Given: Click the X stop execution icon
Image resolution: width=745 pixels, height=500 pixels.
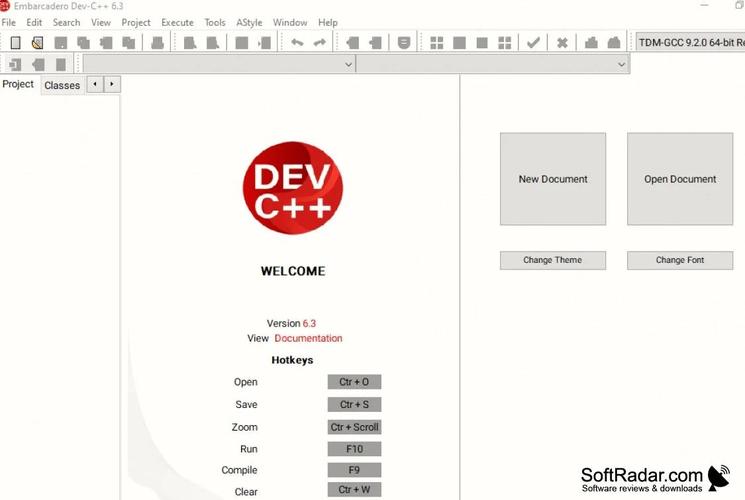Looking at the screenshot, I should pos(562,43).
